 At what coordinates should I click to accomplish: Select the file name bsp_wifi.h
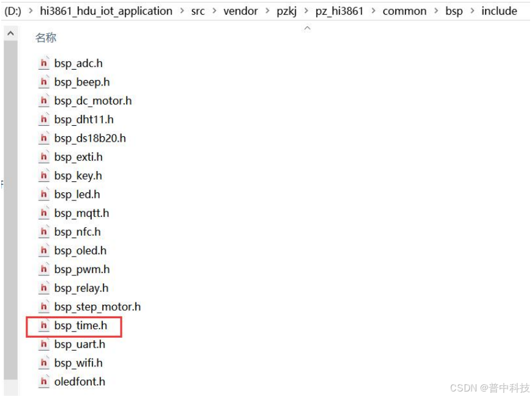[x=78, y=363]
